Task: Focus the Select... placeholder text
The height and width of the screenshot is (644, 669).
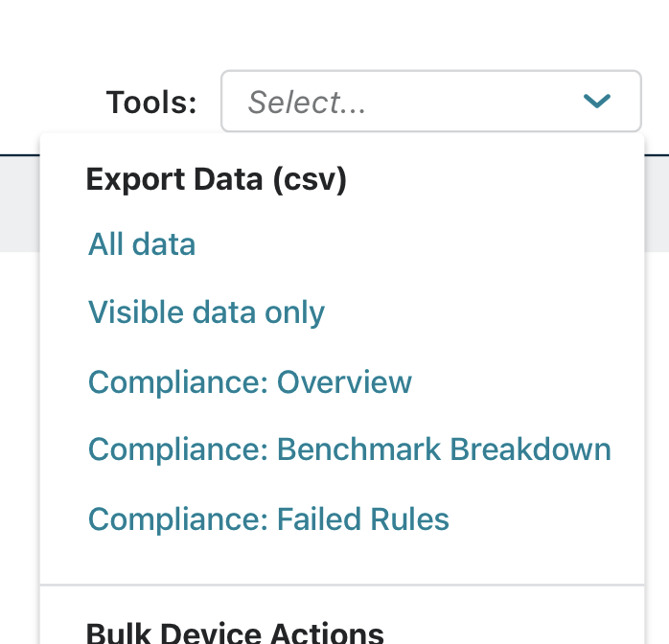Action: pos(307,103)
